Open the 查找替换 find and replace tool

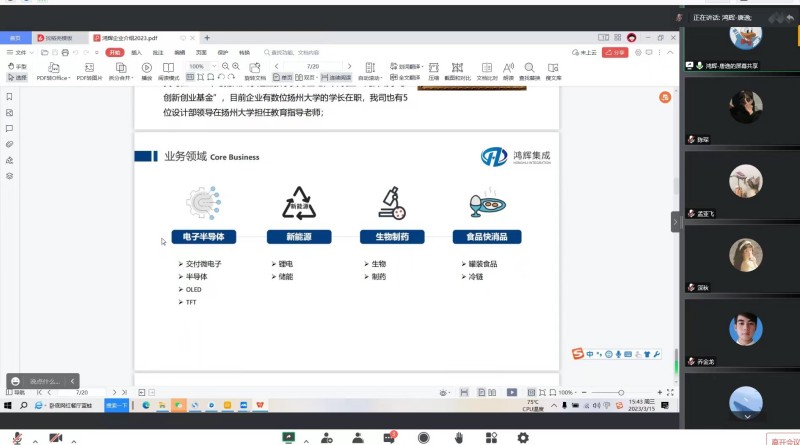click(529, 68)
